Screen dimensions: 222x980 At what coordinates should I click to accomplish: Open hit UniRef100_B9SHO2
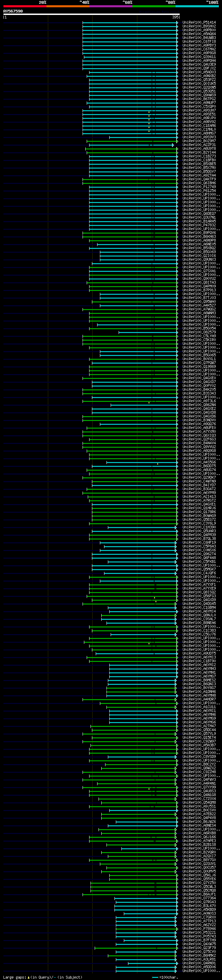click(x=199, y=26)
